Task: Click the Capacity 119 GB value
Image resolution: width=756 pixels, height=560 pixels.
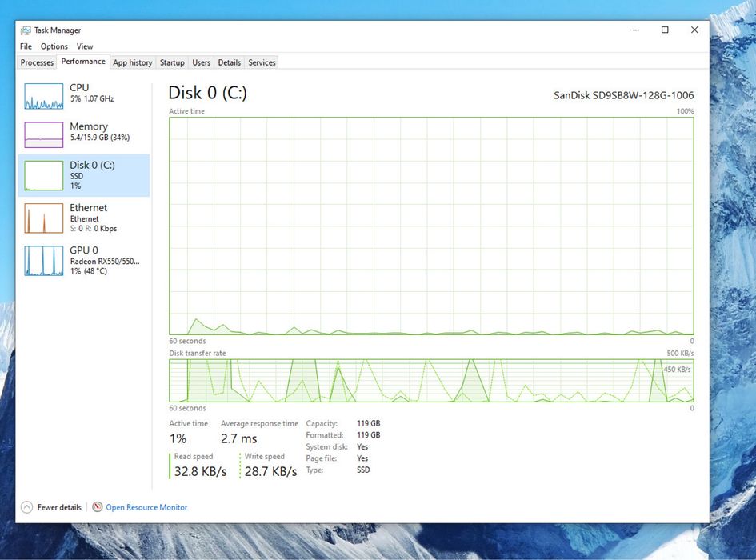Action: coord(368,423)
